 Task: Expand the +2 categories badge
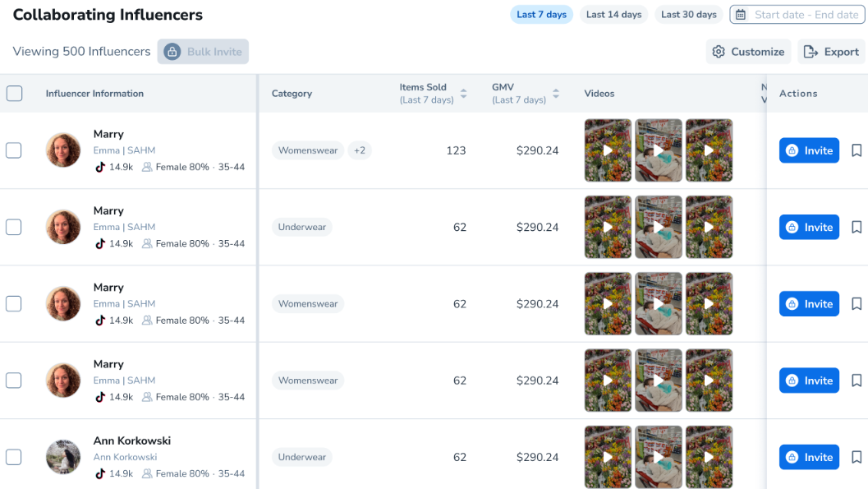(359, 150)
